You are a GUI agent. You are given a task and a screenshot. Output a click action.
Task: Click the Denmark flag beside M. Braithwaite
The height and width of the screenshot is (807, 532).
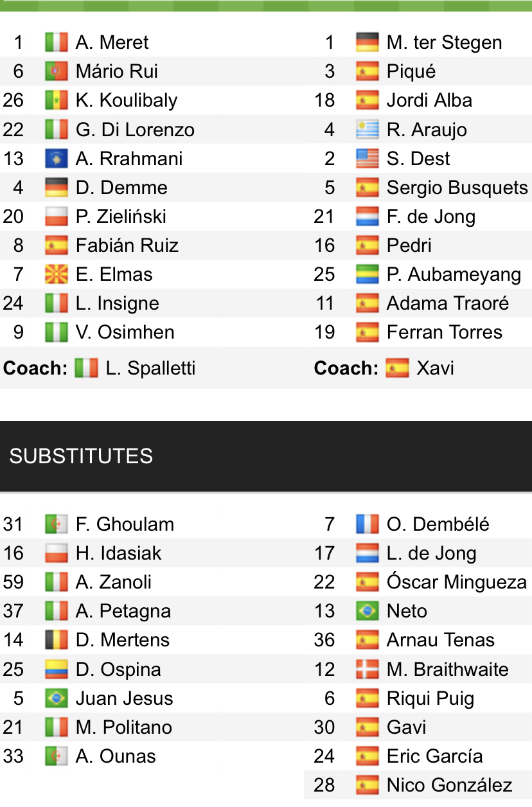368,670
